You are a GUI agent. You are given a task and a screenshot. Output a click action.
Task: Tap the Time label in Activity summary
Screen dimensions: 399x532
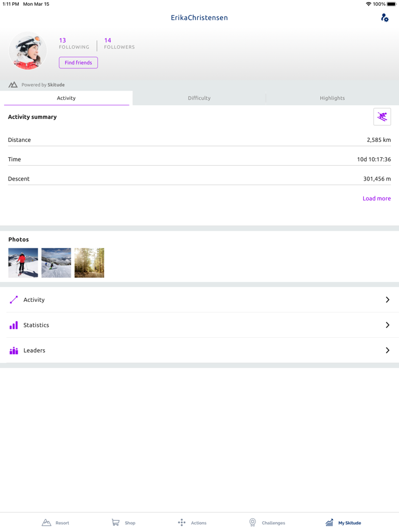pyautogui.click(x=14, y=159)
